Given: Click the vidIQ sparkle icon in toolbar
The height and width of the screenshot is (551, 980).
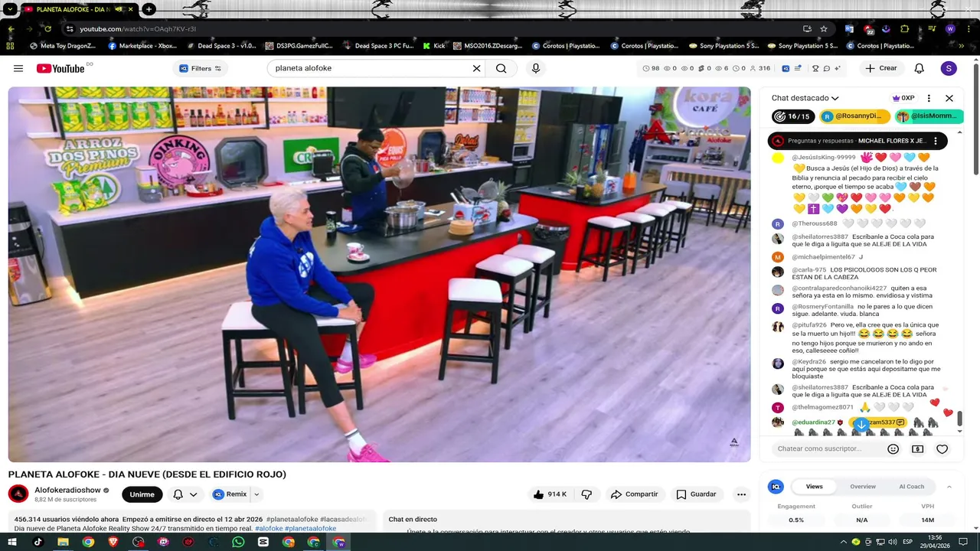Looking at the screenshot, I should 837,68.
